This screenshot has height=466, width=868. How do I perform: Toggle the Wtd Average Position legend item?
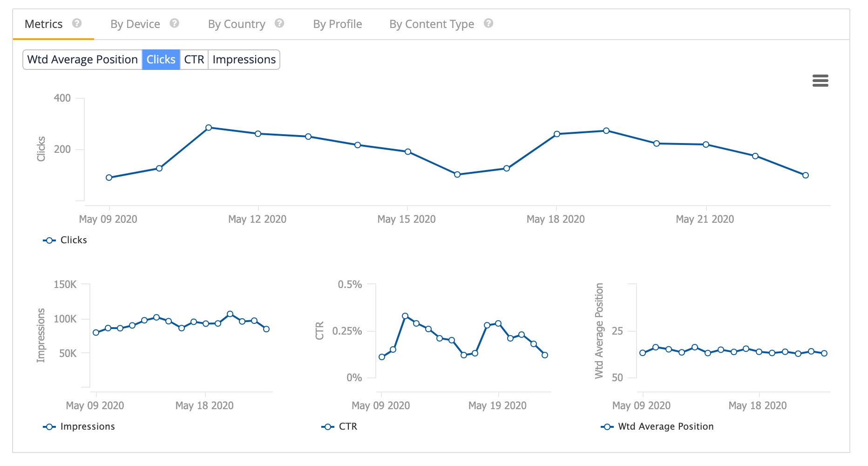607,426
